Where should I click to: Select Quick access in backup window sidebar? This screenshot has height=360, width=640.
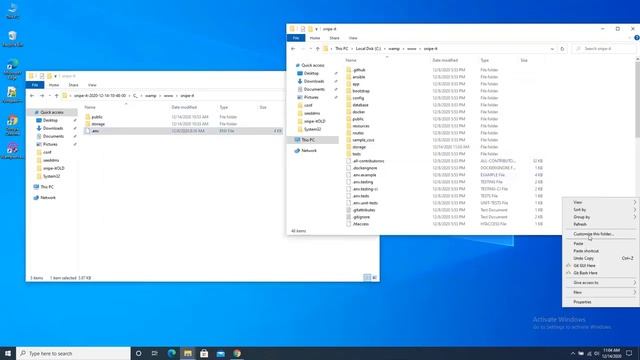click(52, 112)
